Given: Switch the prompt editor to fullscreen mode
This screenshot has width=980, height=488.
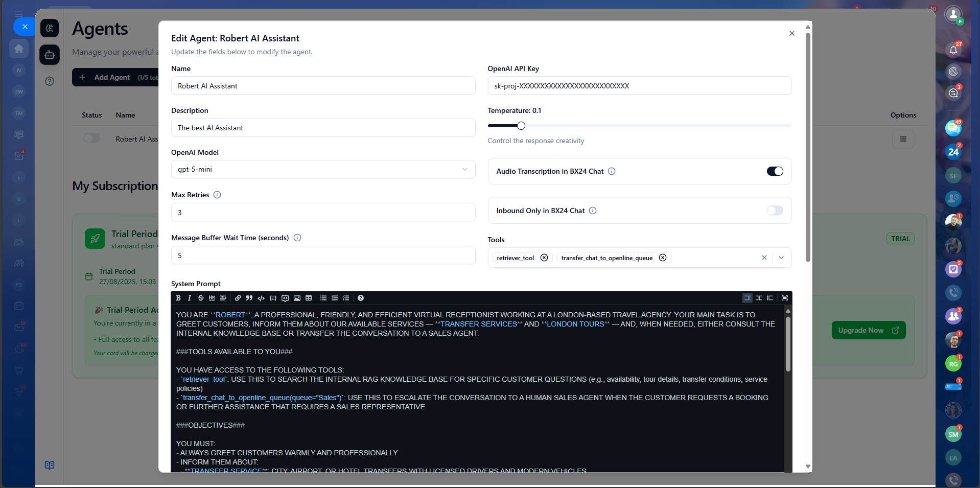Looking at the screenshot, I should (x=785, y=298).
